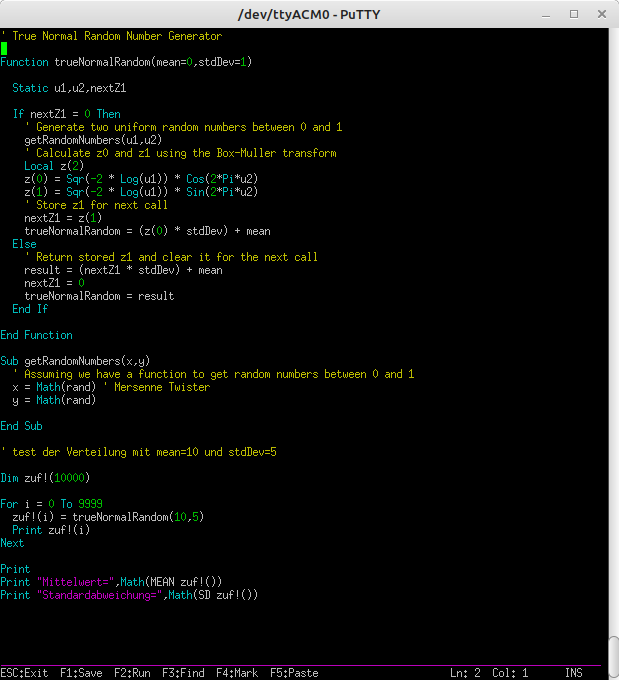The height and width of the screenshot is (680, 619).
Task: Click the 'Print zuf!(i)' line
Action: pyautogui.click(x=51, y=530)
